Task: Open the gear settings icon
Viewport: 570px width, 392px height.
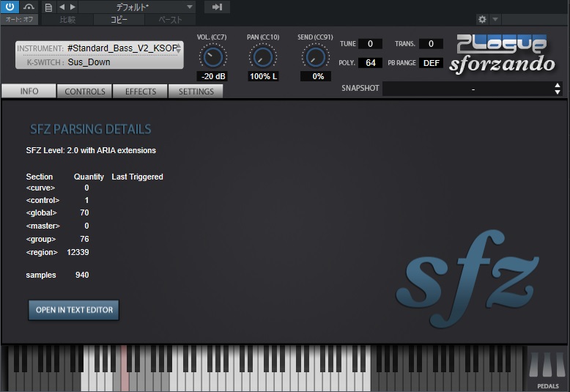Action: coord(482,19)
